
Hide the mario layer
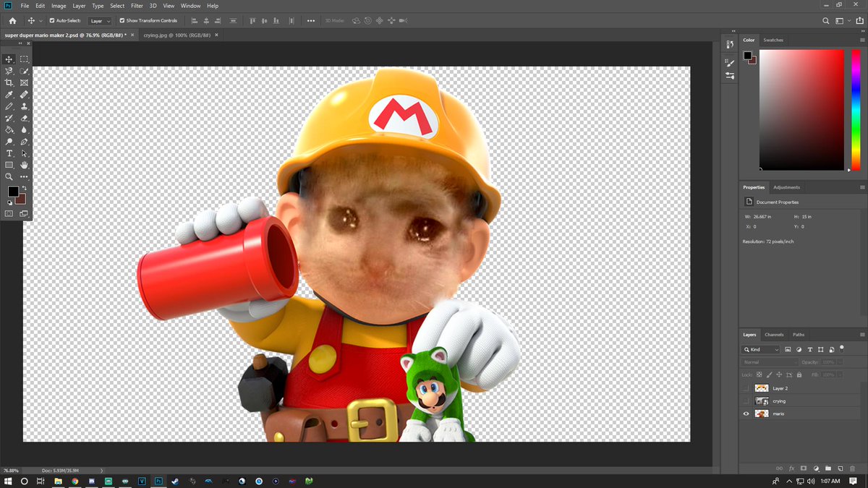tap(746, 414)
